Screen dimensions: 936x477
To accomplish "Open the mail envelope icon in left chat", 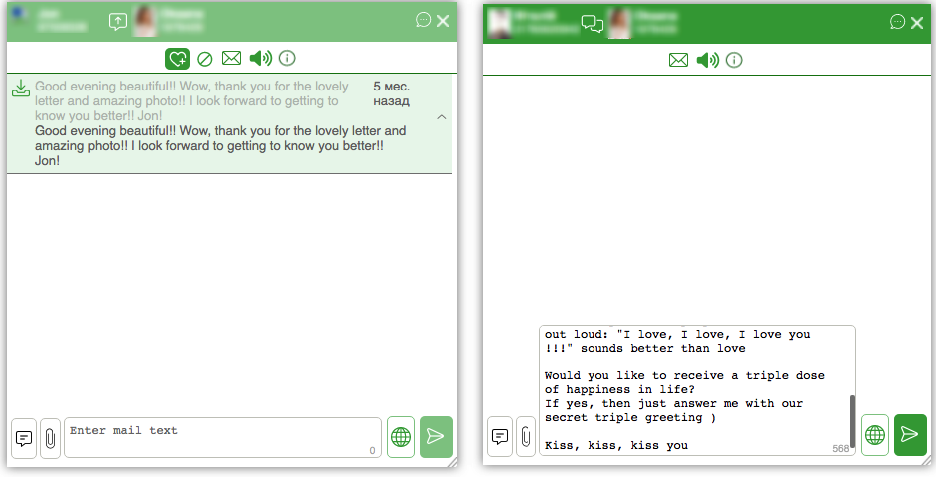I will (x=232, y=58).
